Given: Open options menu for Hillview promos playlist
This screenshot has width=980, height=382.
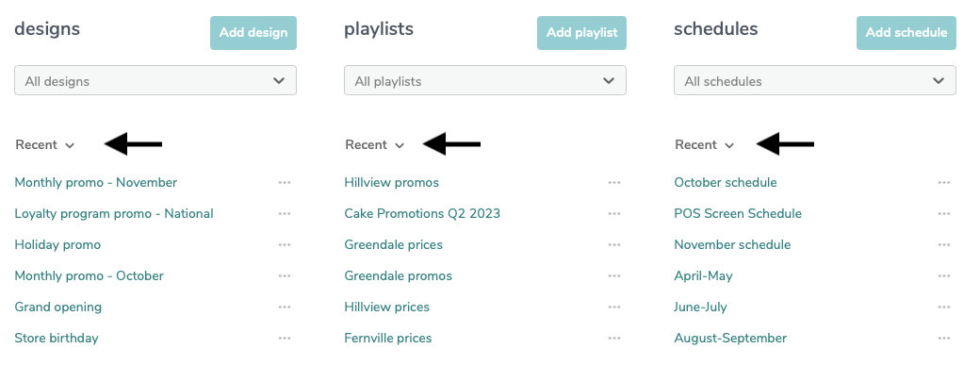Looking at the screenshot, I should 614,183.
